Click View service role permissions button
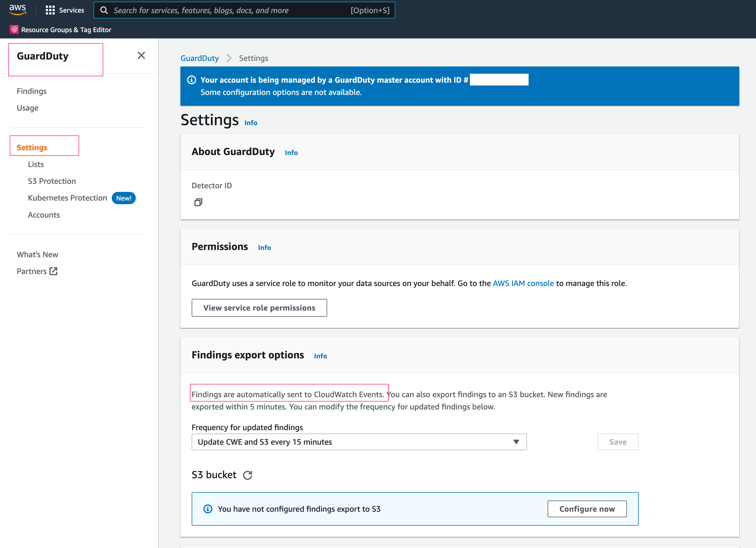The height and width of the screenshot is (548, 756). [x=259, y=308]
